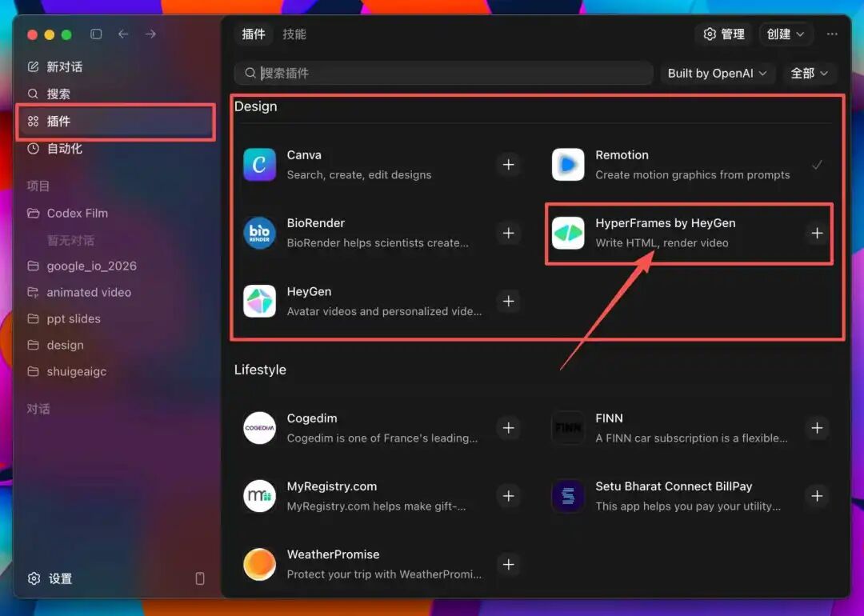Click the 项目 sidebar section label
864x616 pixels.
[x=38, y=186]
